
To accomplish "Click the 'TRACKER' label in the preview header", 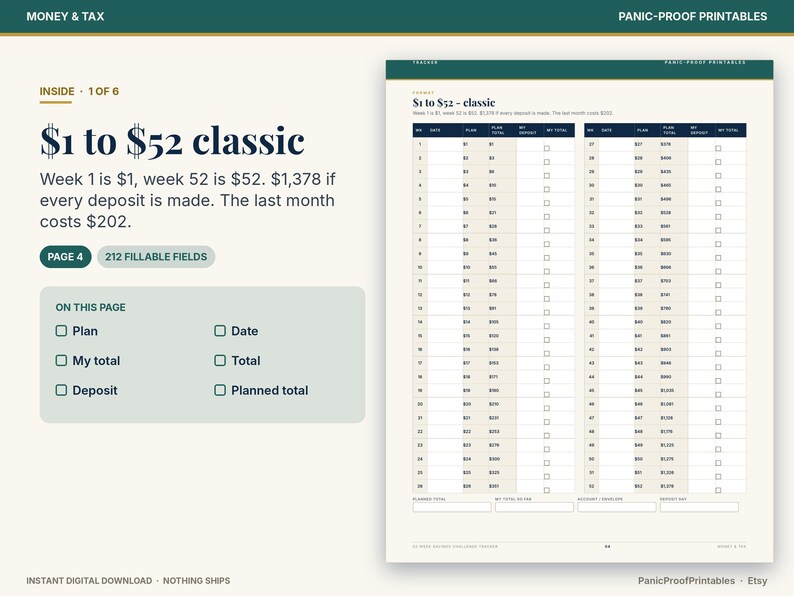I will [x=425, y=62].
